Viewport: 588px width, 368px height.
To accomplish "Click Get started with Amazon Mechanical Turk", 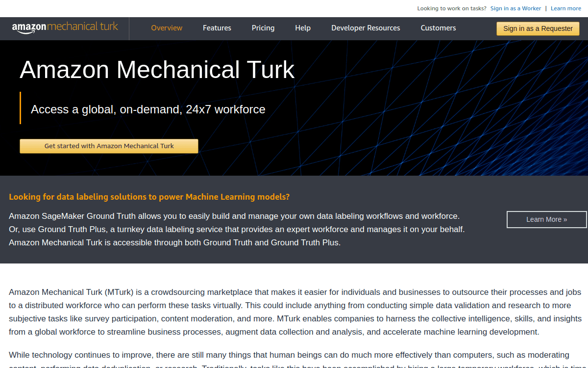I will [x=109, y=146].
